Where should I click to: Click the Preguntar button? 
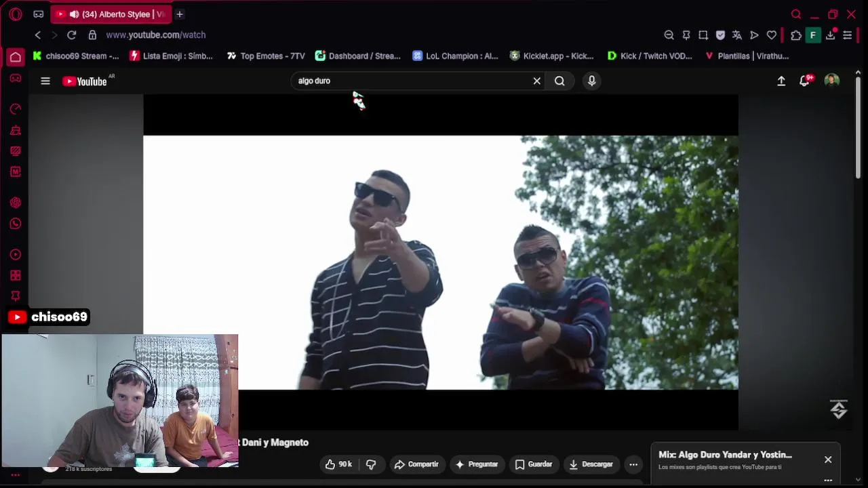click(477, 464)
